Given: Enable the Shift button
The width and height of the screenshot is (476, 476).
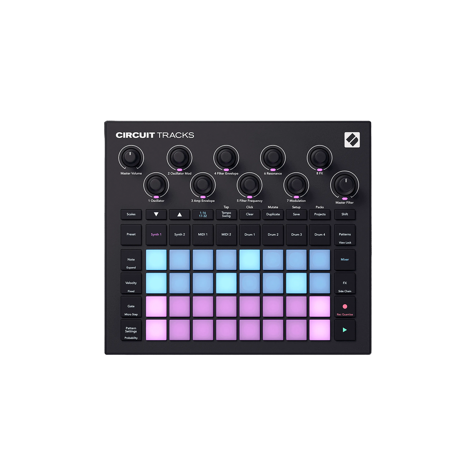Looking at the screenshot, I should point(345,214).
